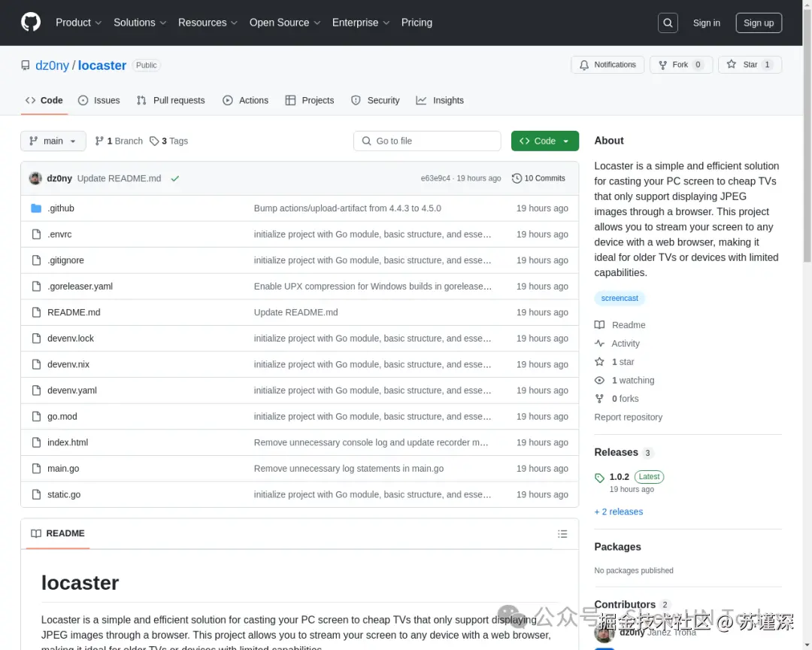Open the main branch selector dropdown

(x=53, y=141)
